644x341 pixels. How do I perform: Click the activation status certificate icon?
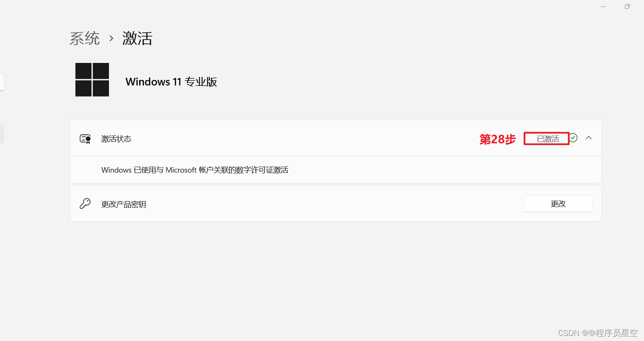coord(85,139)
